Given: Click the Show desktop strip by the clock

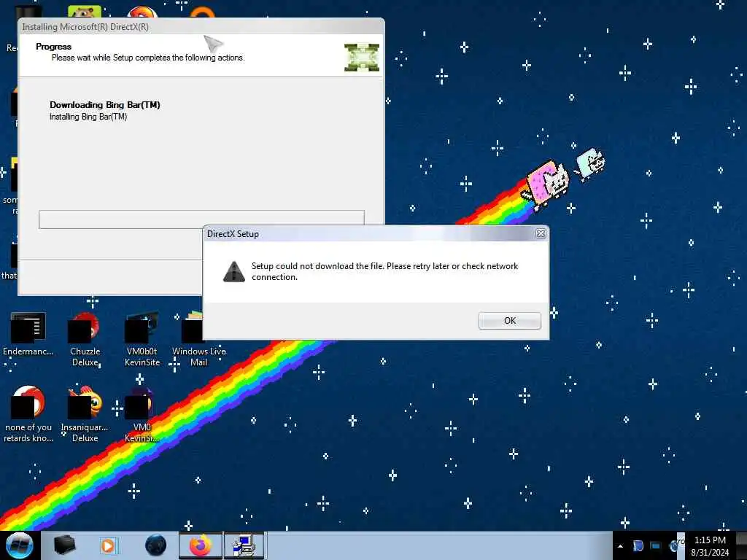Looking at the screenshot, I should coord(741,545).
